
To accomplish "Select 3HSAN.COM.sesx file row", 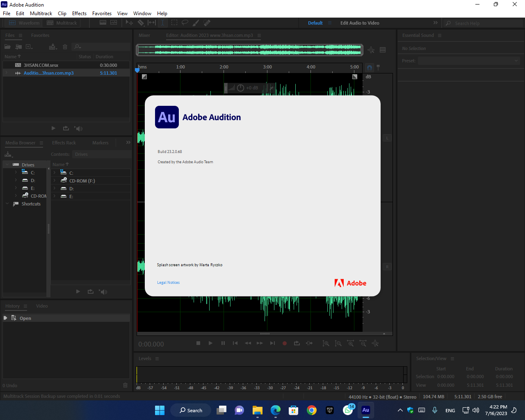I will pyautogui.click(x=66, y=65).
